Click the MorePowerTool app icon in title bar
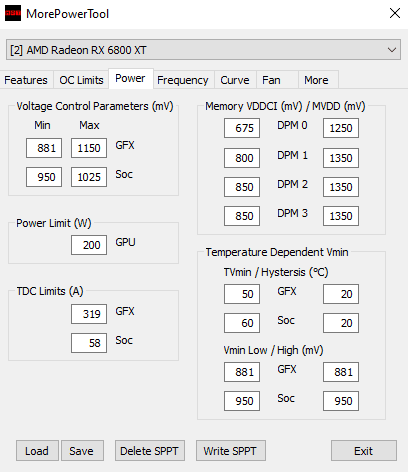This screenshot has width=408, height=472. (x=13, y=13)
